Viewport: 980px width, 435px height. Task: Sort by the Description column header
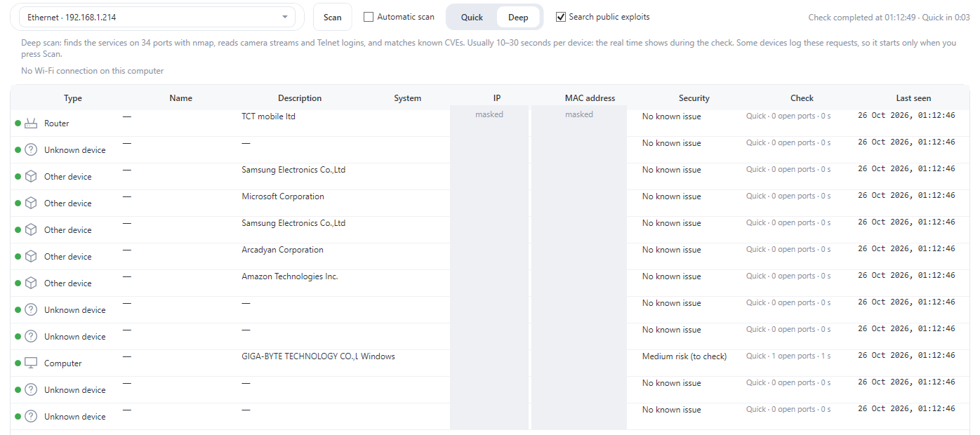(300, 98)
